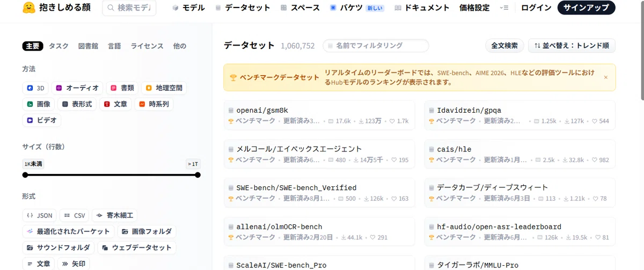644x270 pixels.
Task: Open the SWE-bench/SWE-bench_Verified dataset card
Action: click(319, 193)
